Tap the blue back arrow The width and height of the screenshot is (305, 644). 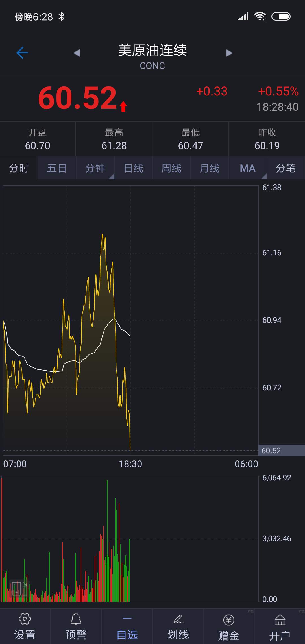[22, 53]
